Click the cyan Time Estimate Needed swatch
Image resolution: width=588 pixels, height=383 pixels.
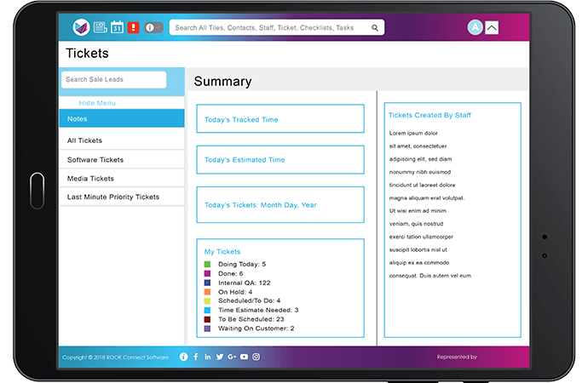tap(207, 311)
